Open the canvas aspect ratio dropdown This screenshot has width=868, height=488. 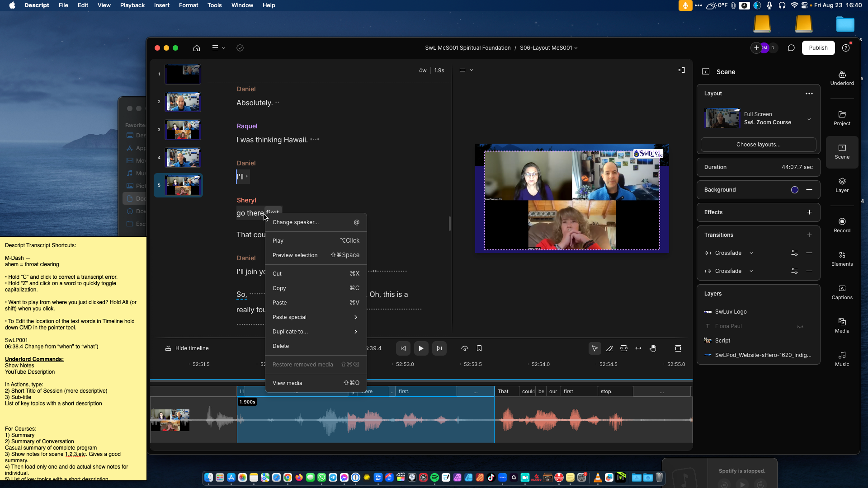pos(466,70)
